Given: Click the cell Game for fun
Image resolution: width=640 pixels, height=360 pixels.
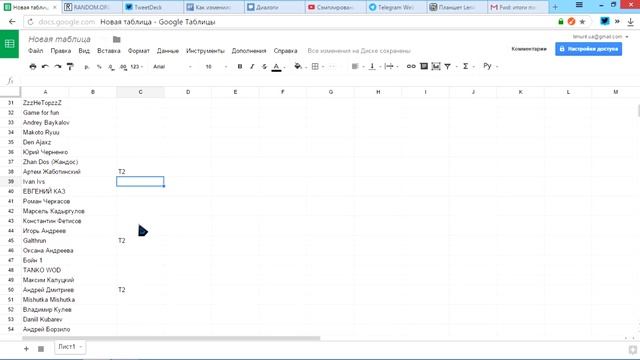Looking at the screenshot, I should tap(45, 112).
